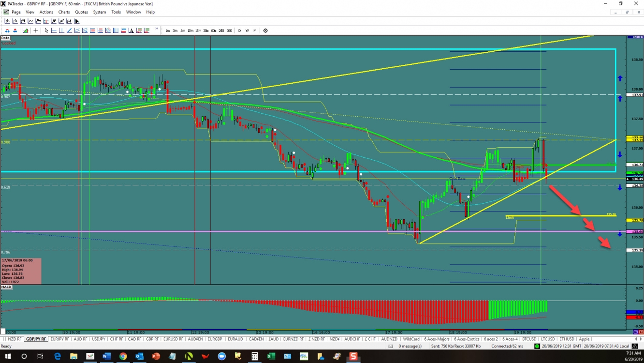The width and height of the screenshot is (644, 363).
Task: Switch to the EURUSD RF tab
Action: 173,339
